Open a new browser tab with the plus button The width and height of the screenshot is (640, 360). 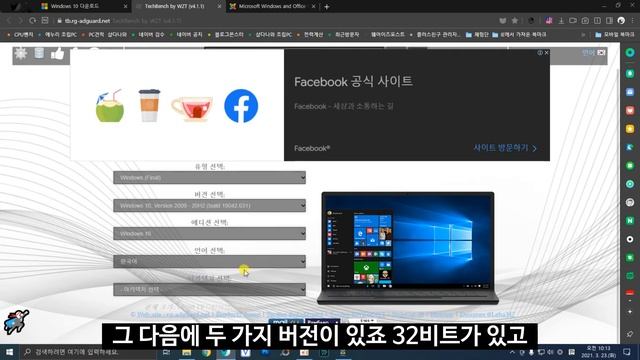point(327,7)
